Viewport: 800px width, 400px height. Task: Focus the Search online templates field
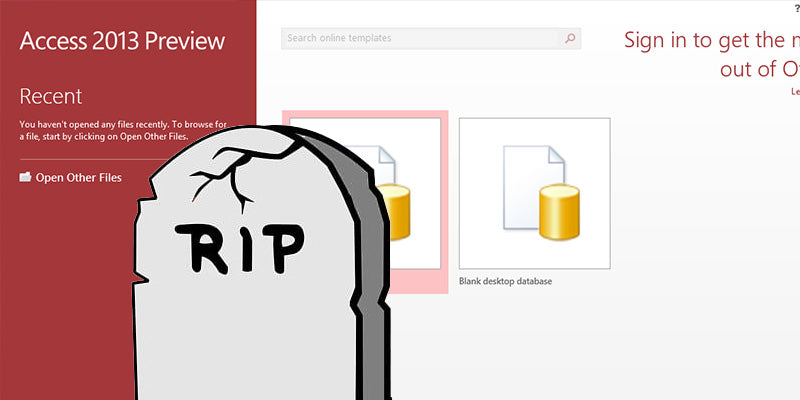point(420,39)
